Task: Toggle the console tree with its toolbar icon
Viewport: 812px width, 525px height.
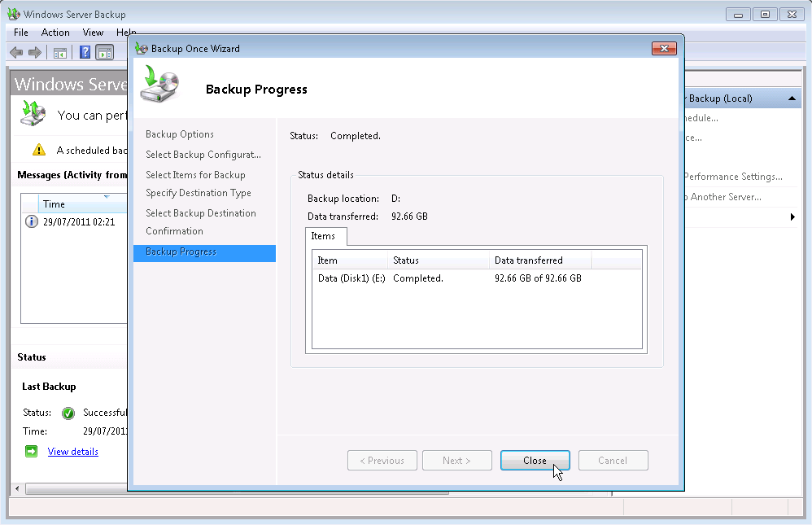Action: pyautogui.click(x=60, y=52)
